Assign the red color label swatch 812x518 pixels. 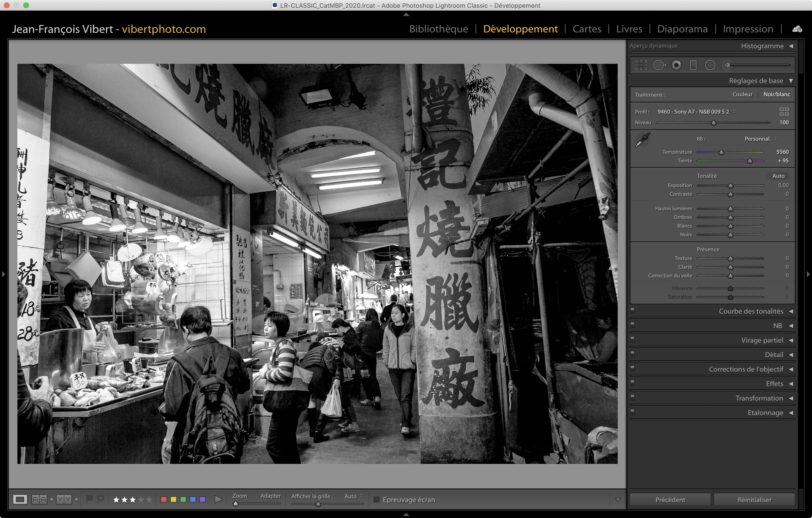[x=164, y=499]
